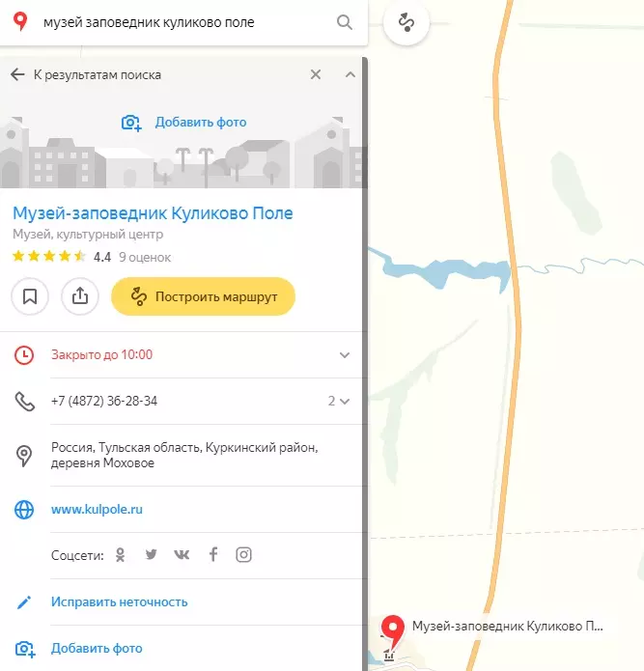644x671 pixels.
Task: Open the route planner icon beside search
Action: click(406, 22)
